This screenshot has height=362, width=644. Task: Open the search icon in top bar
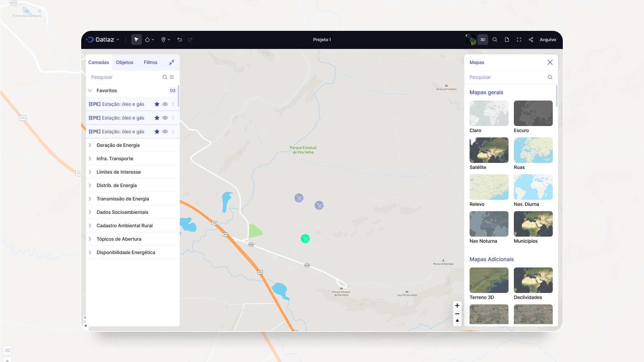[x=495, y=40]
